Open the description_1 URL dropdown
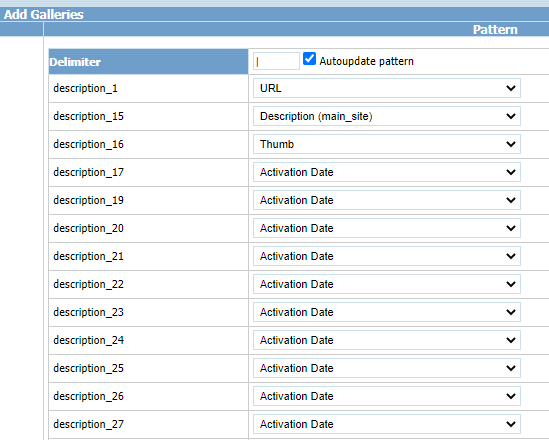The height and width of the screenshot is (440, 549). pyautogui.click(x=387, y=88)
